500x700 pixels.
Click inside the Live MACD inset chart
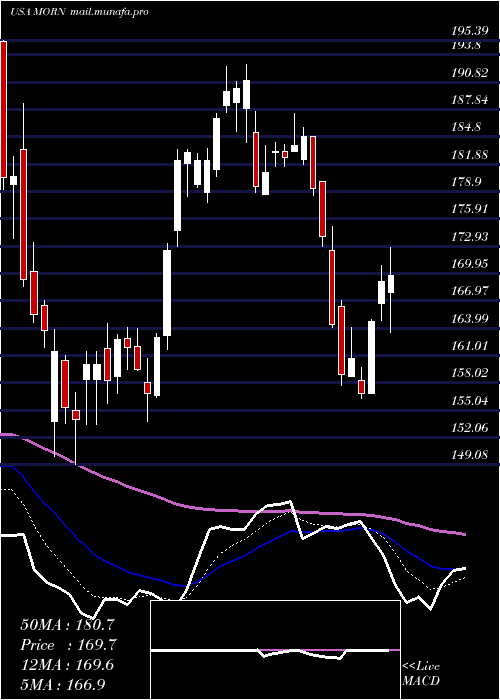(x=275, y=650)
